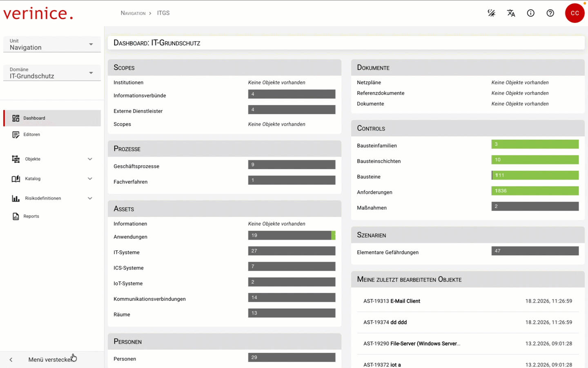Open the Unit Navigation dropdown
Screen dimensions: 588x368
coord(52,44)
